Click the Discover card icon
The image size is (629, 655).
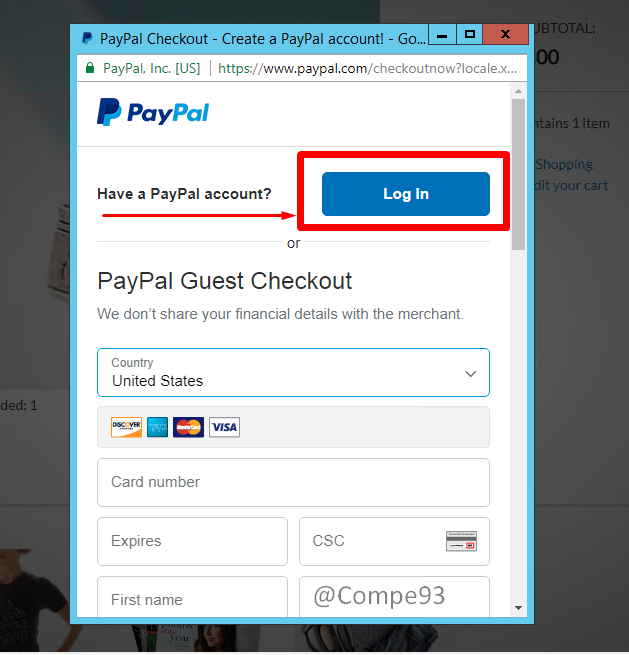126,427
